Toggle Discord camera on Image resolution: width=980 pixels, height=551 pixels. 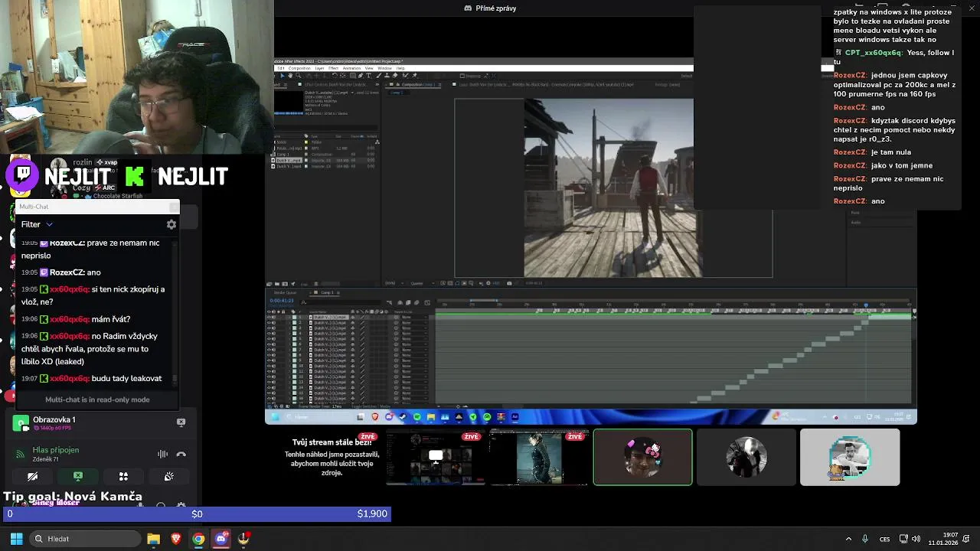32,476
